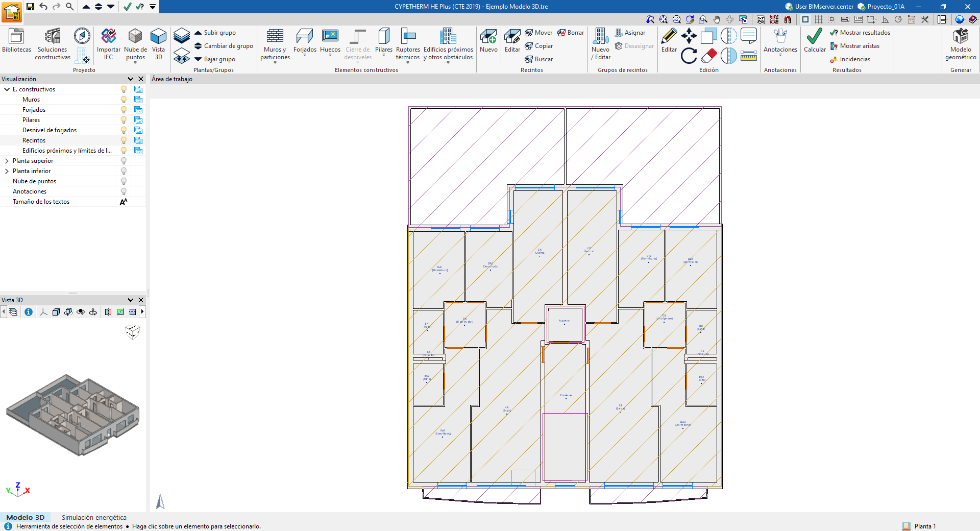Show the Nube de puntos layer
The width and height of the screenshot is (980, 531).
point(124,181)
